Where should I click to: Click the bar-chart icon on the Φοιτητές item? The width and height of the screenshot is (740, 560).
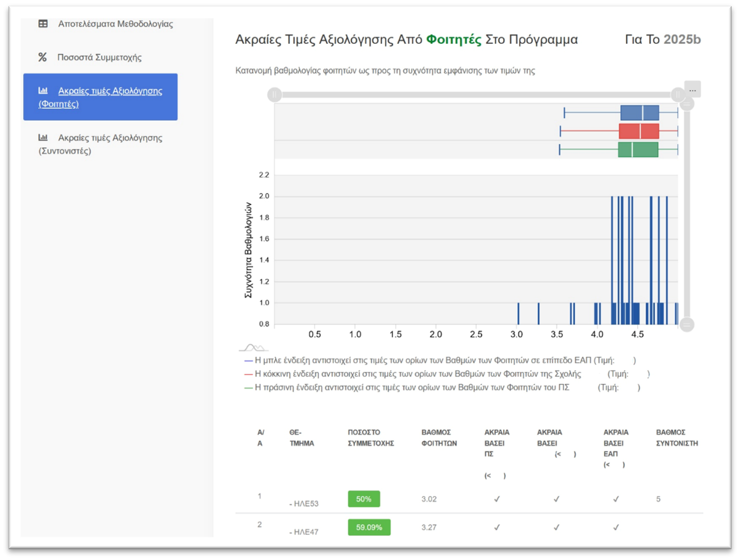(x=43, y=90)
